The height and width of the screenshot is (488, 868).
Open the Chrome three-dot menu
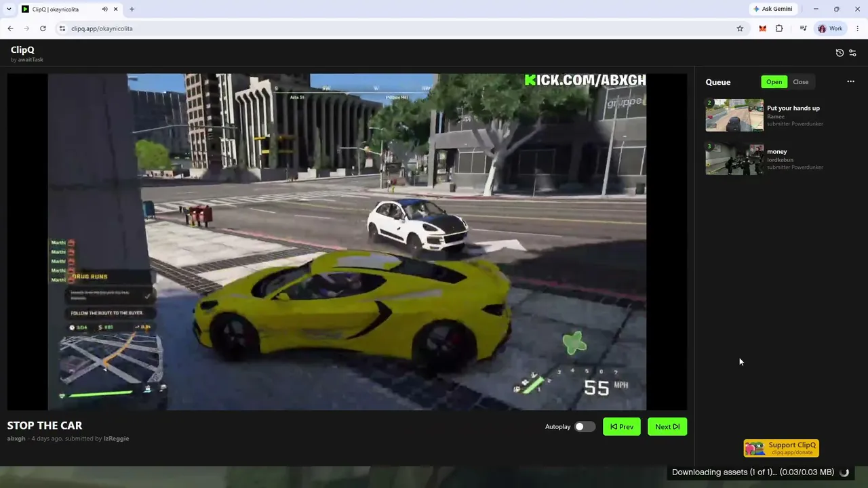(858, 28)
